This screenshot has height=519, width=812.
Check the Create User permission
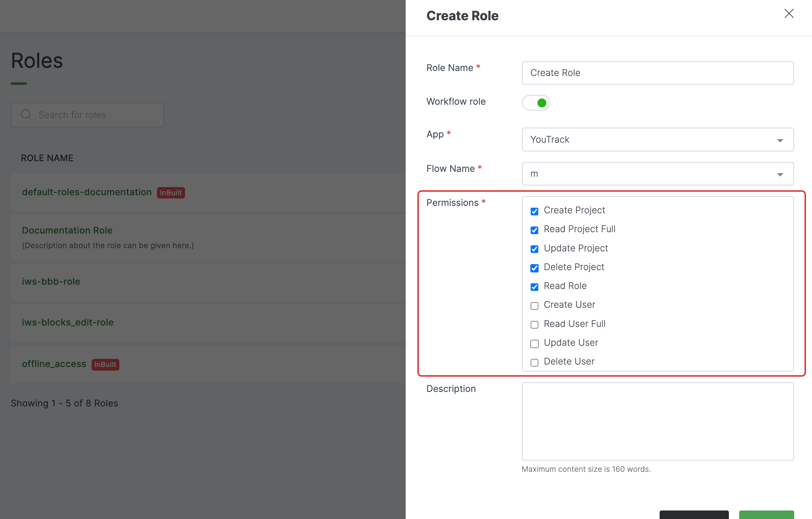point(534,306)
